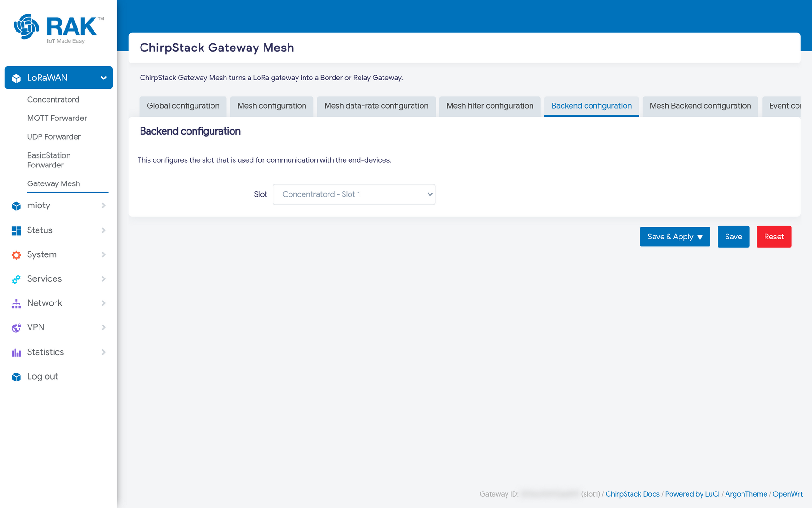Screen dimensions: 812x508
Task: Switch to Global configuration tab
Action: (x=183, y=106)
